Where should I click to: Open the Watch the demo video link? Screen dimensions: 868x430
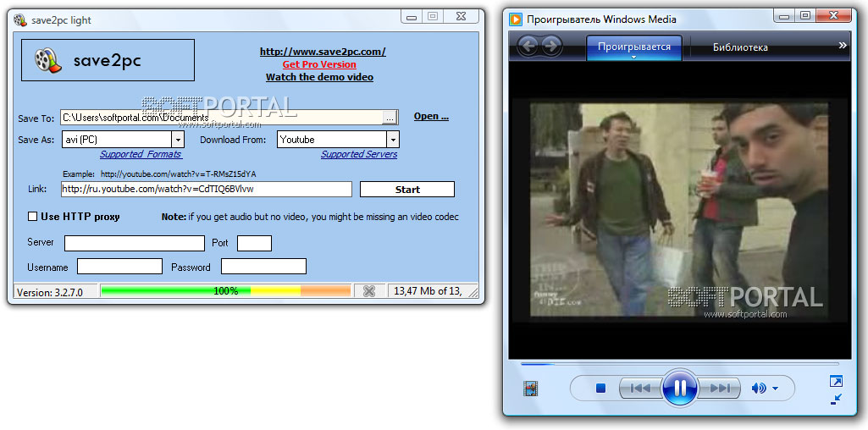[319, 77]
